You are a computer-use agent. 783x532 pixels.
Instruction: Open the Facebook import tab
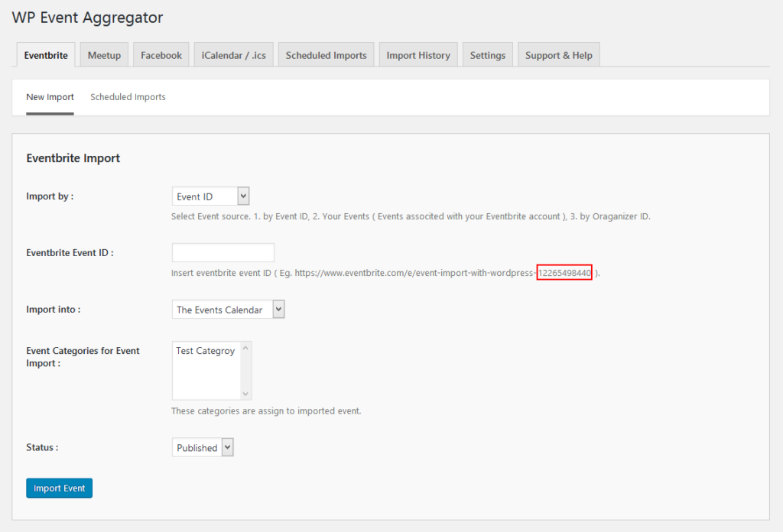161,54
